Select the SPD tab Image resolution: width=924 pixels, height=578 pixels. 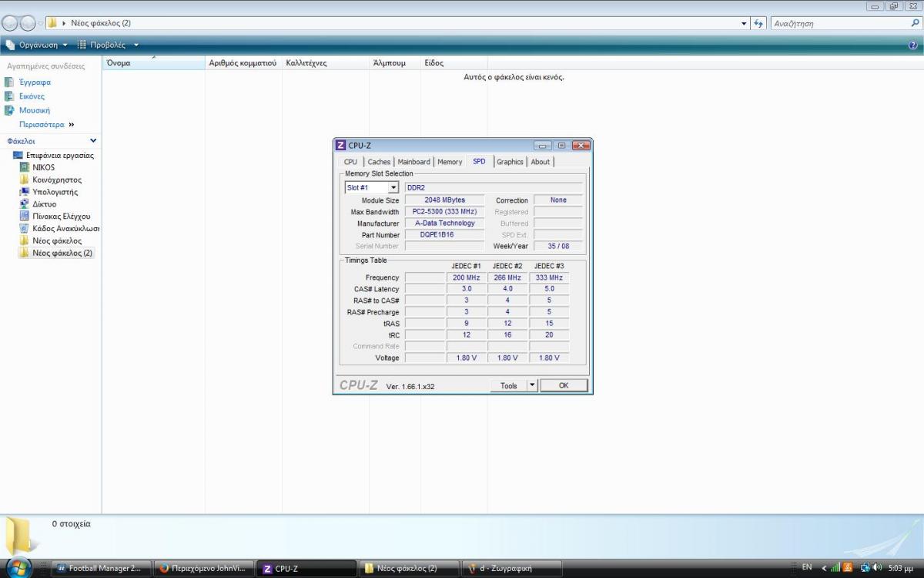(479, 161)
